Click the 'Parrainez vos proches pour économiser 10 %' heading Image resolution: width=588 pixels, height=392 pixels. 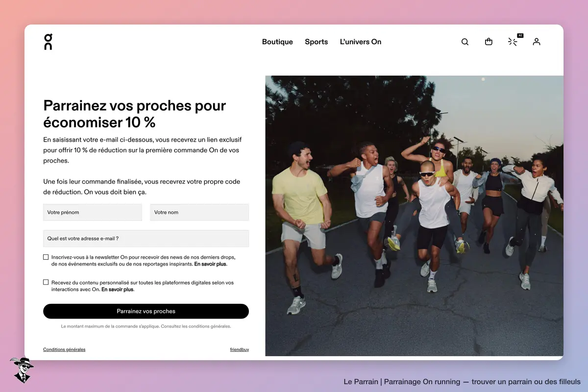pos(135,114)
